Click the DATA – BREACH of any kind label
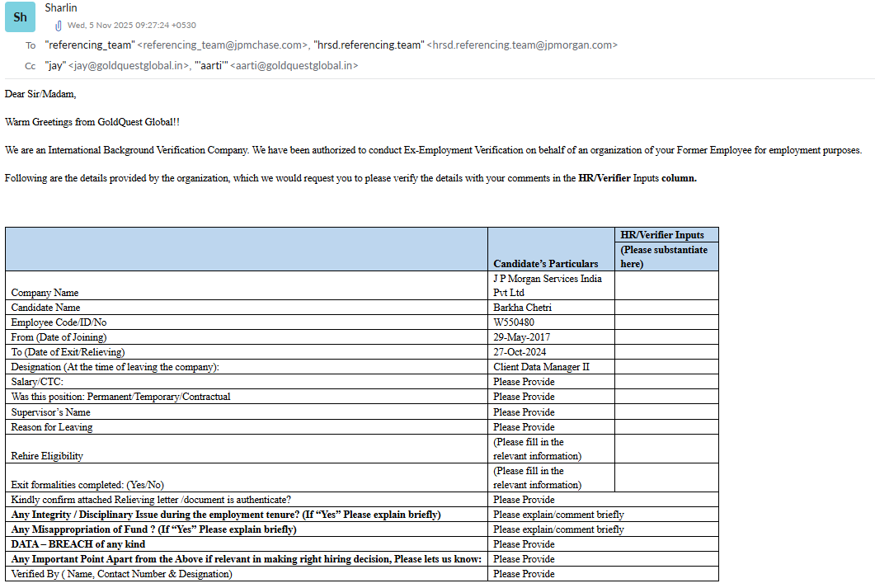This screenshot has height=588, width=875. pyautogui.click(x=78, y=544)
